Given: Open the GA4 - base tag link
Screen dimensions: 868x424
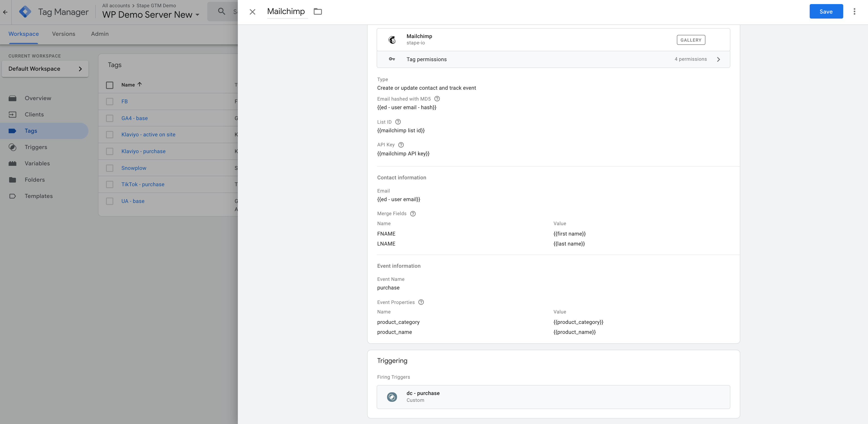Looking at the screenshot, I should pos(134,118).
